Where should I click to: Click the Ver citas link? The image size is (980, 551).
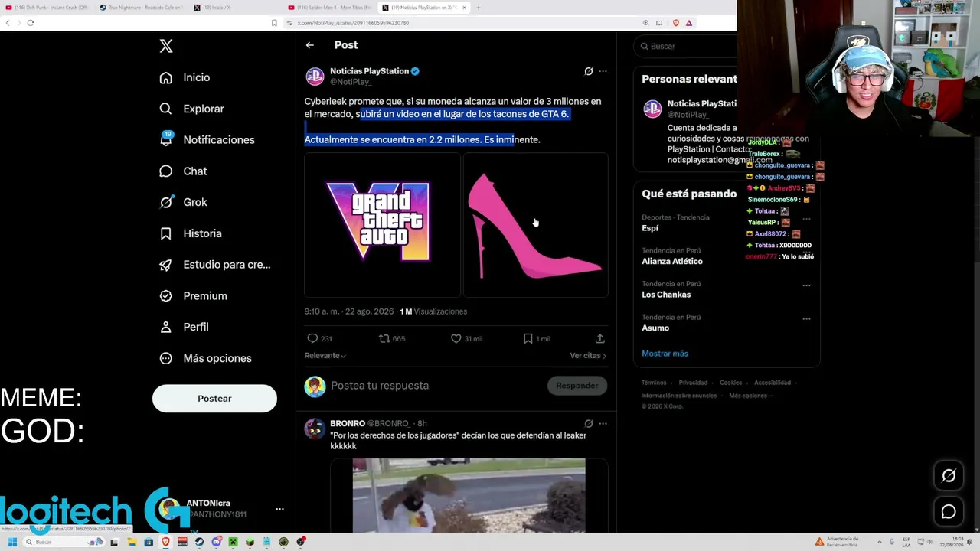pos(588,356)
